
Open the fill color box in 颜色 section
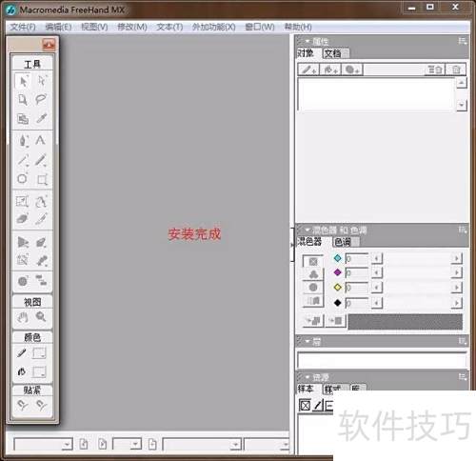point(39,371)
